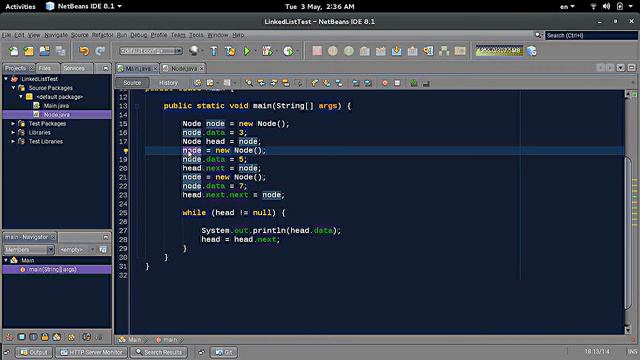This screenshot has height=360, width=640.
Task: Click the Pause debugger round icon
Action: [x=333, y=51]
